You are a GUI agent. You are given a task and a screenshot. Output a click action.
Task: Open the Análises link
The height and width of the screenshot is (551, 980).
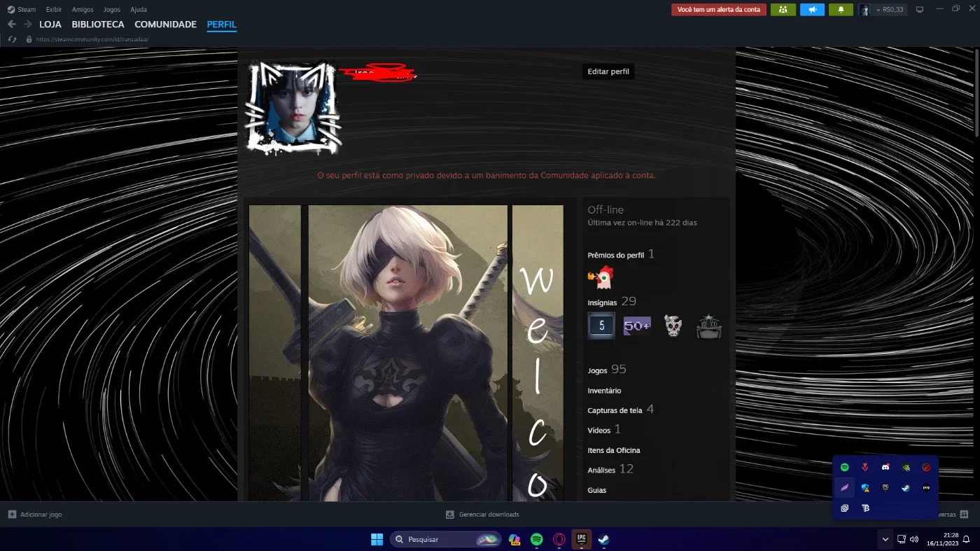click(x=601, y=470)
